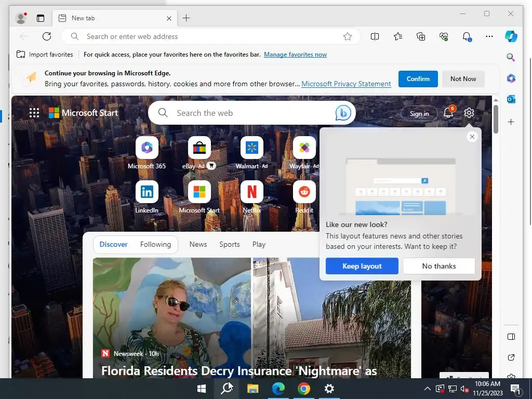Image resolution: width=532 pixels, height=399 pixels.
Task: Open Bing chat icon in search box
Action: coord(343,113)
